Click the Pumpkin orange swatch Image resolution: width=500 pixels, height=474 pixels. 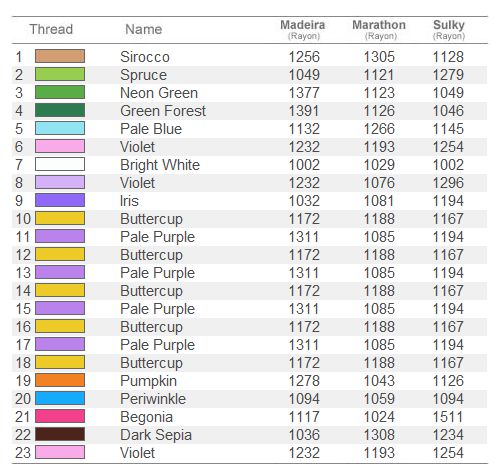pyautogui.click(x=60, y=380)
